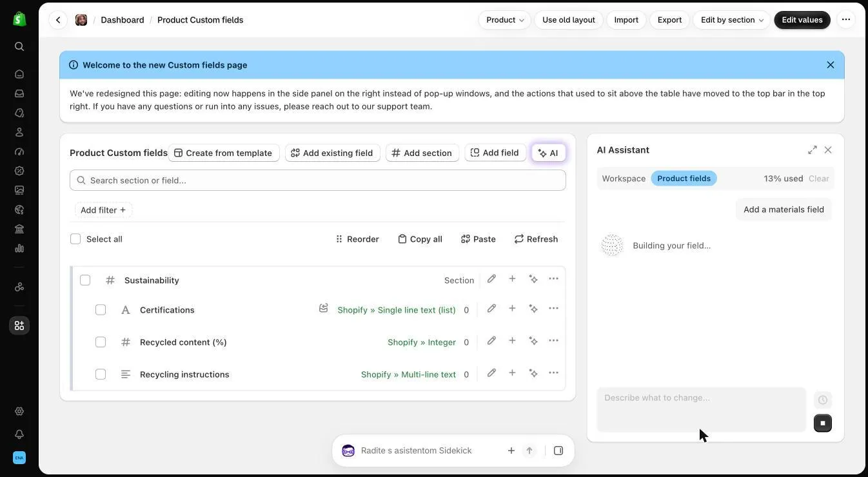
Task: Dismiss the welcome banner with its X
Action: pos(831,65)
